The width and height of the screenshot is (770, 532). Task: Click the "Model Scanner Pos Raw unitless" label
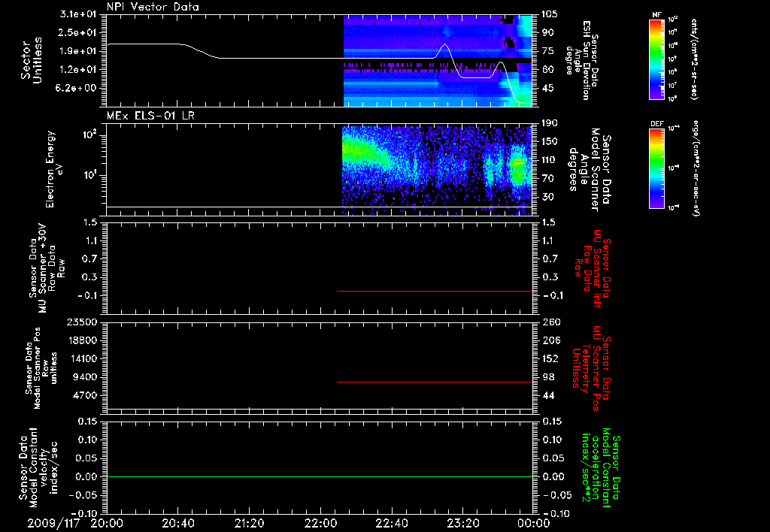41,367
